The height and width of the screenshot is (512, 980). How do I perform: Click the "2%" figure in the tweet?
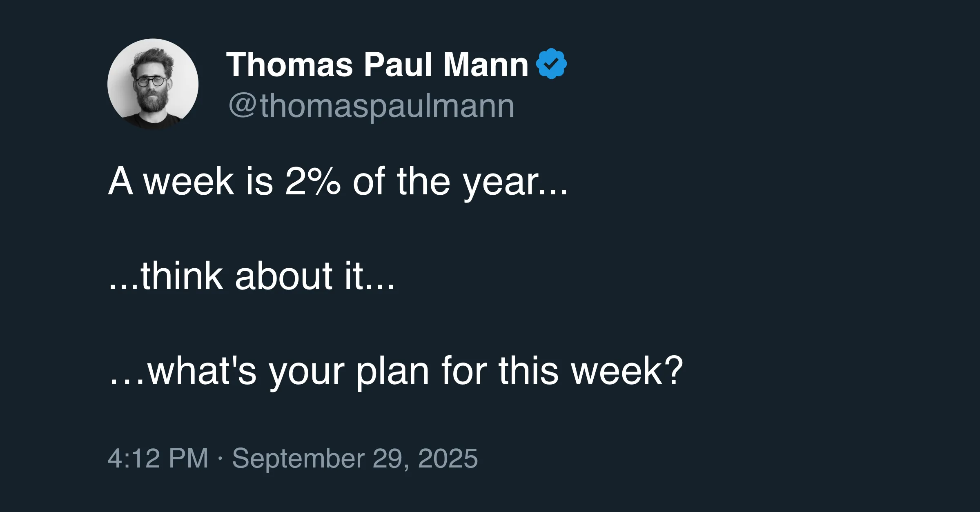click(x=313, y=181)
